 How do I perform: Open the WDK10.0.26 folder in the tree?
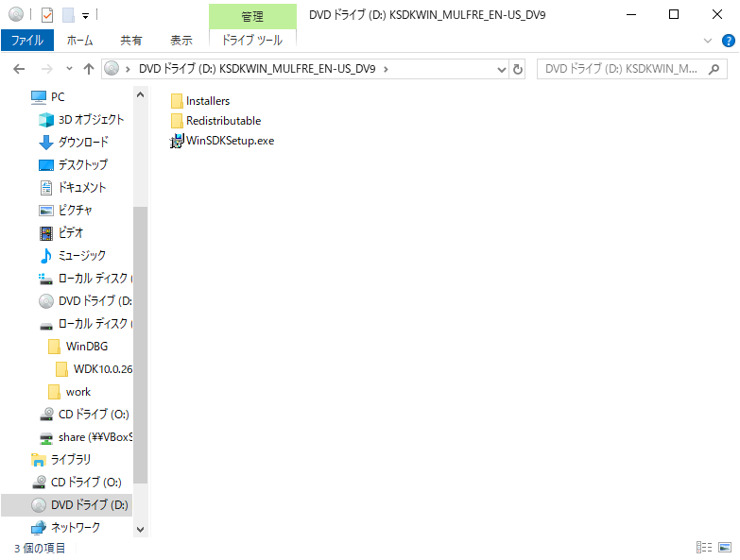click(x=94, y=369)
